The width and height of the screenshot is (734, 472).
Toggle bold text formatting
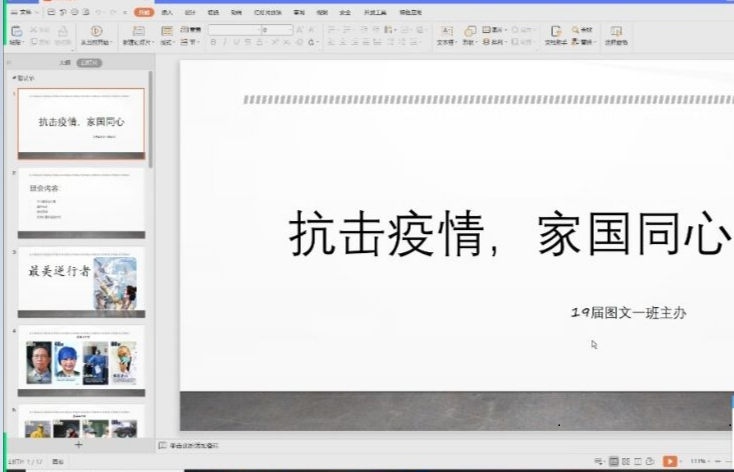point(213,42)
